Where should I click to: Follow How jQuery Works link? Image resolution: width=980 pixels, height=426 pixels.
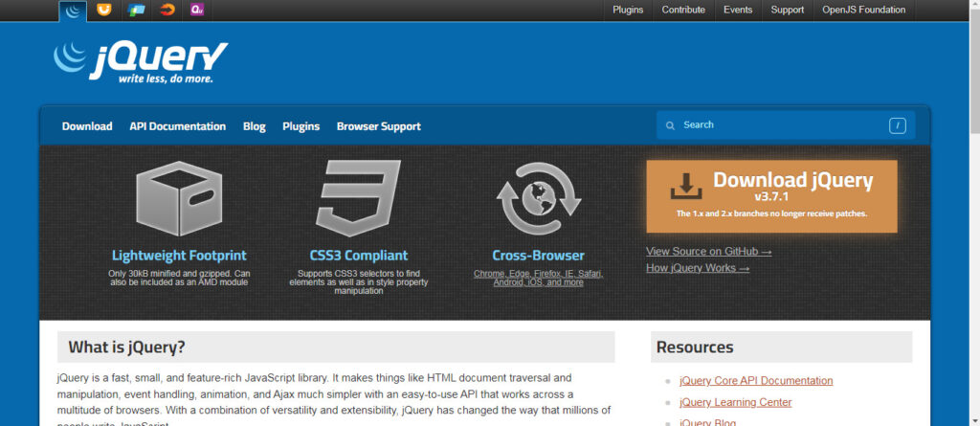(698, 268)
